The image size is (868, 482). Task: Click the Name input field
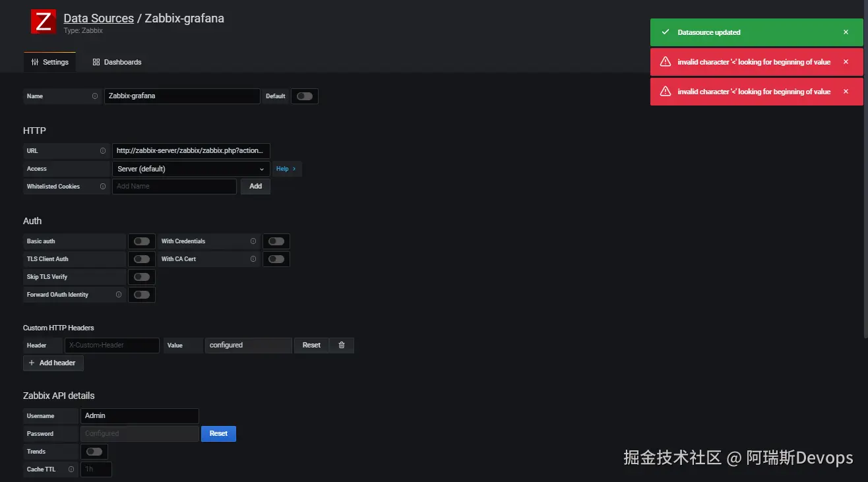182,96
